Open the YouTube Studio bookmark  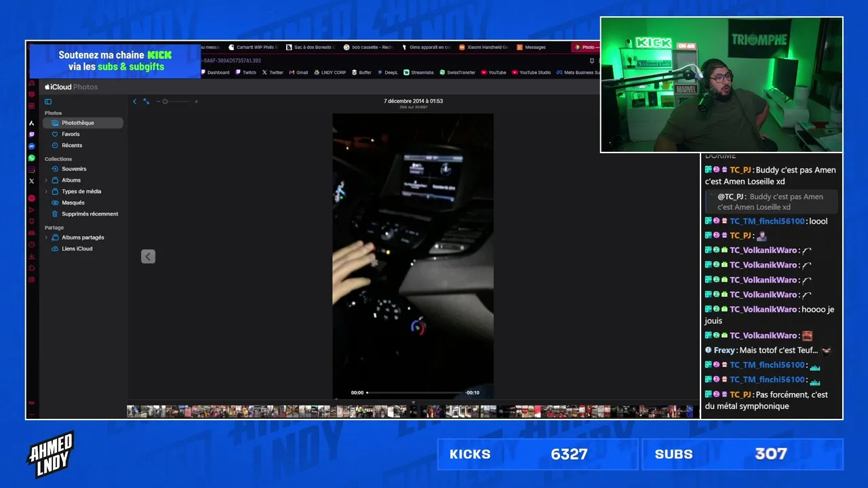[x=532, y=73]
